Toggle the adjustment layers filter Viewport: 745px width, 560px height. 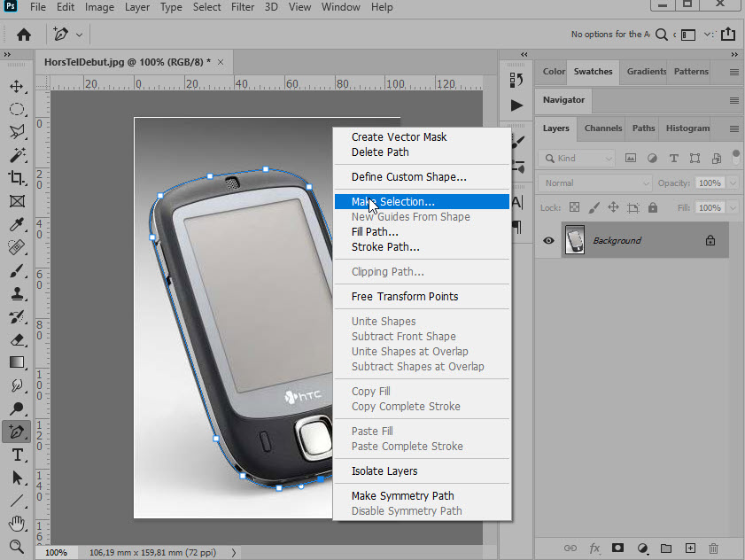click(x=652, y=159)
